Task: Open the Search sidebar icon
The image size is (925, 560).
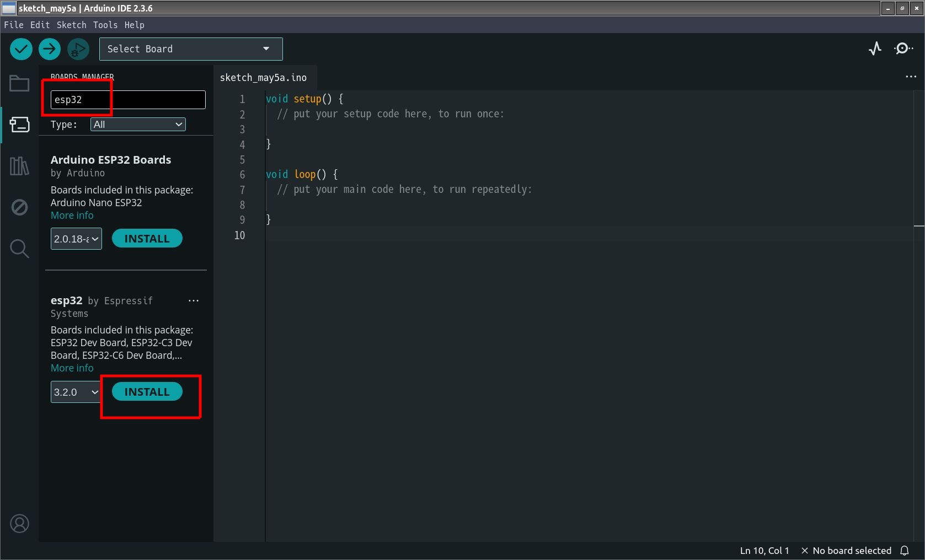Action: (x=19, y=249)
